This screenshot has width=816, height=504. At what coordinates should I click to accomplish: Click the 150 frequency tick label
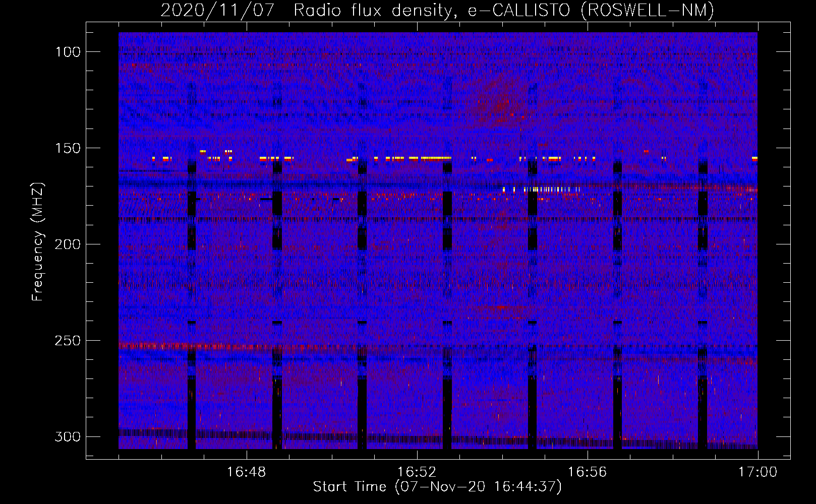coord(68,148)
